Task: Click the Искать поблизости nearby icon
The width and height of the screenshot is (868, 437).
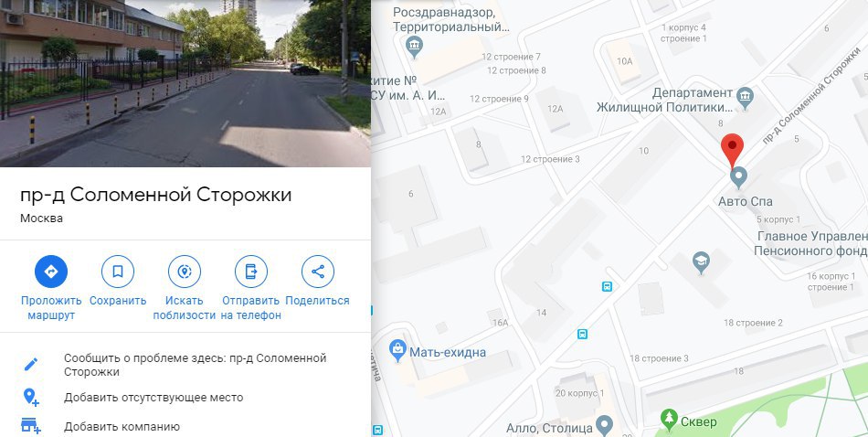Action: coord(185,272)
